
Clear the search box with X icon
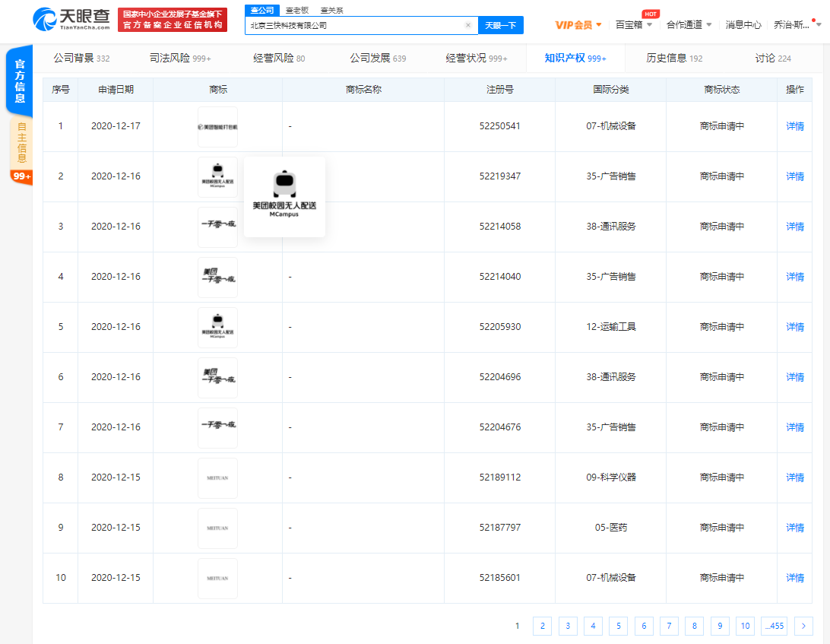pyautogui.click(x=468, y=25)
